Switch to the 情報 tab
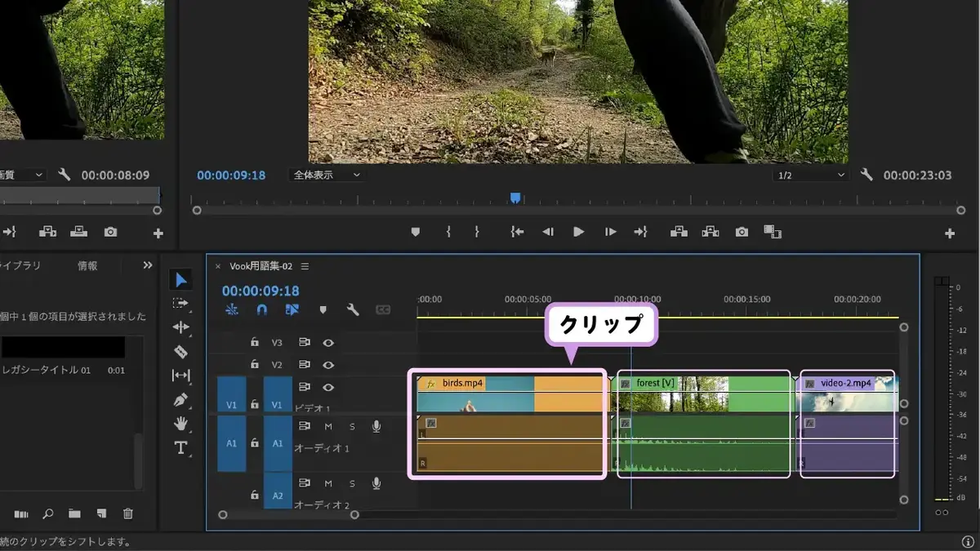 [87, 266]
